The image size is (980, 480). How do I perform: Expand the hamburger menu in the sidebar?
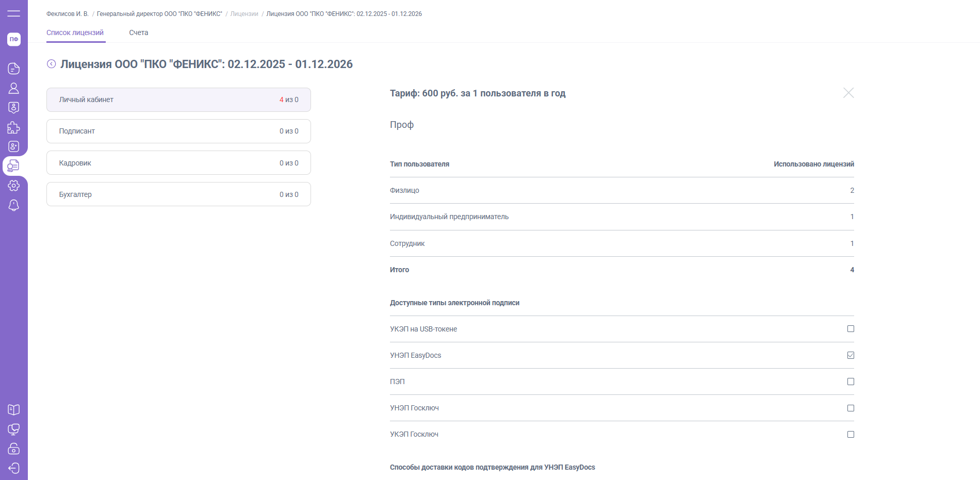(x=14, y=13)
